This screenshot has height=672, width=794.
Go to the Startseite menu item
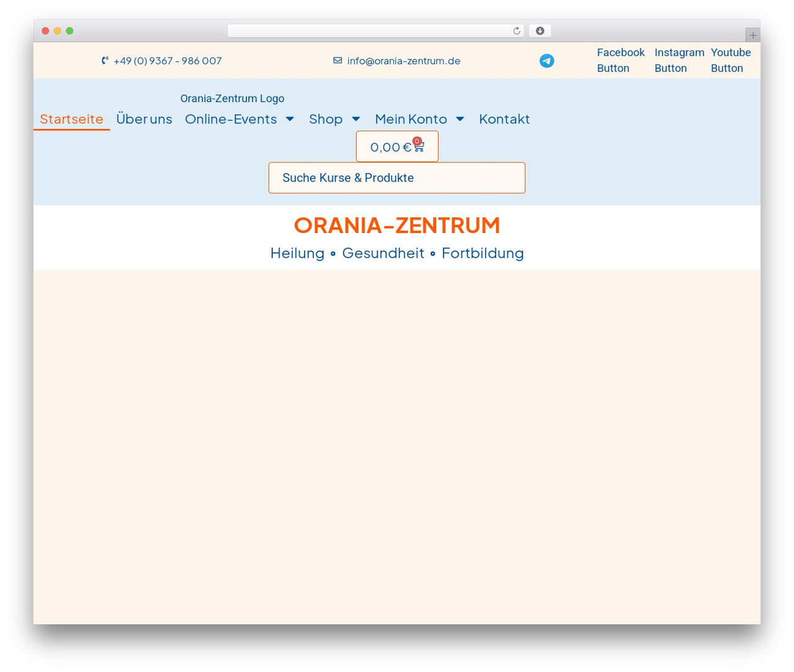click(x=71, y=119)
